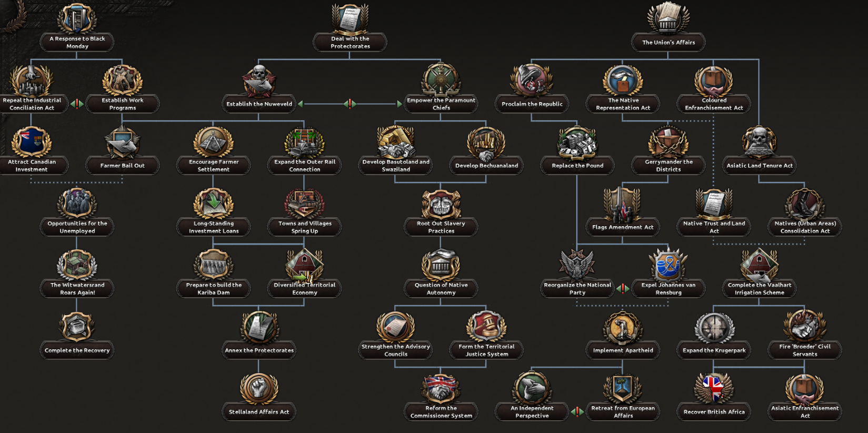Choose Opportunities for the Unemployed icon

pyautogui.click(x=77, y=203)
